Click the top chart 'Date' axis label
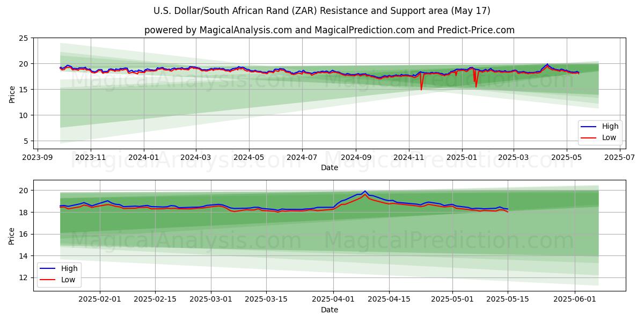 coord(330,168)
